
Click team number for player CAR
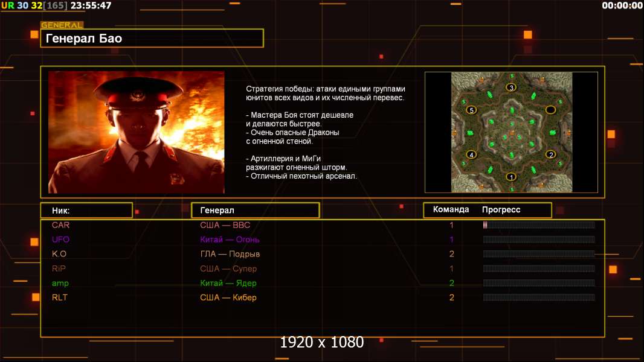451,225
